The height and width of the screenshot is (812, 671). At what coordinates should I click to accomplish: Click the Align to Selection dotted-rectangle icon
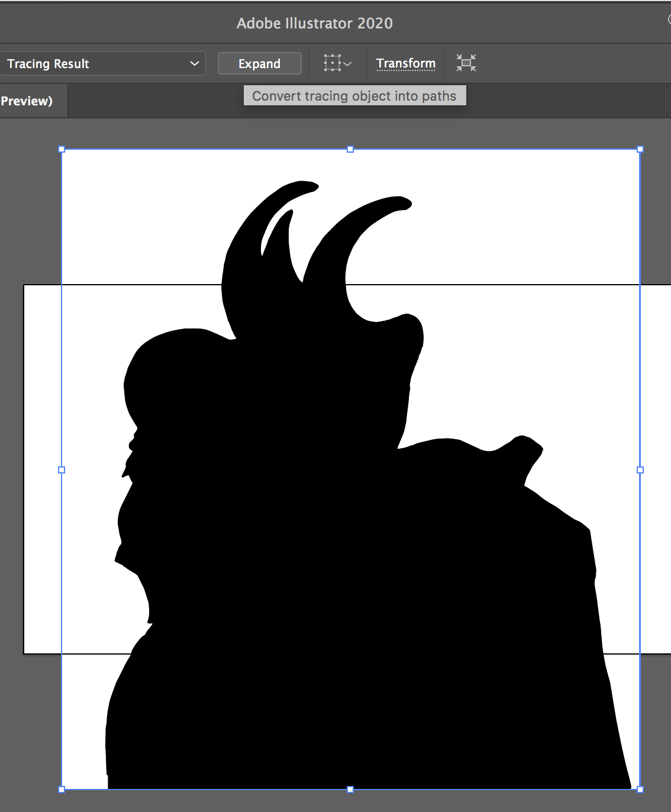[332, 63]
